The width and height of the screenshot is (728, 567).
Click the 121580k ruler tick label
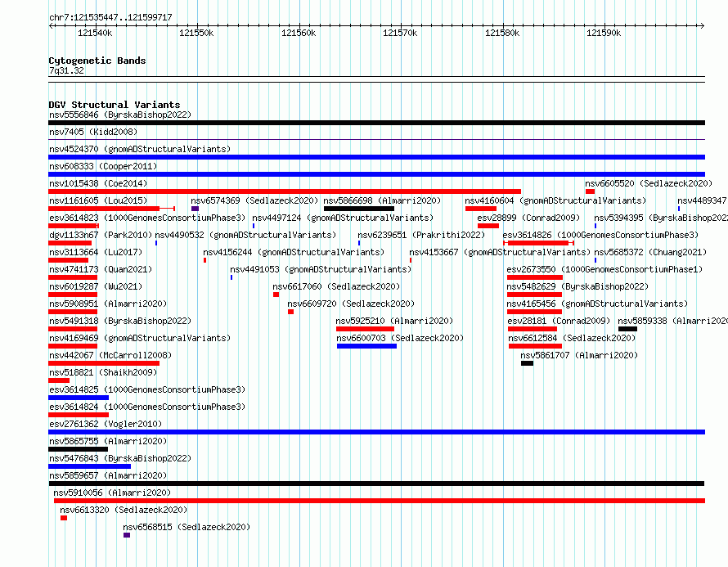click(502, 33)
